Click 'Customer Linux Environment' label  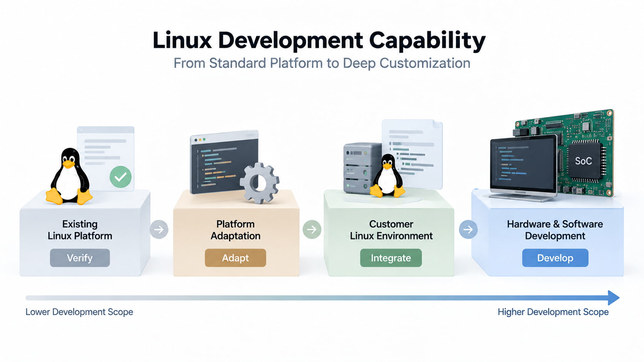(x=391, y=230)
